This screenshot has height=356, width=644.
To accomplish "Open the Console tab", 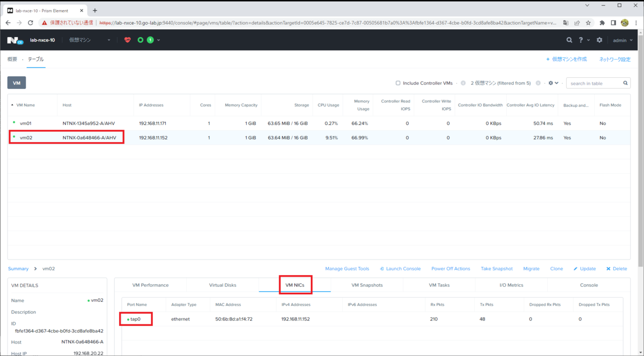I will pyautogui.click(x=589, y=285).
